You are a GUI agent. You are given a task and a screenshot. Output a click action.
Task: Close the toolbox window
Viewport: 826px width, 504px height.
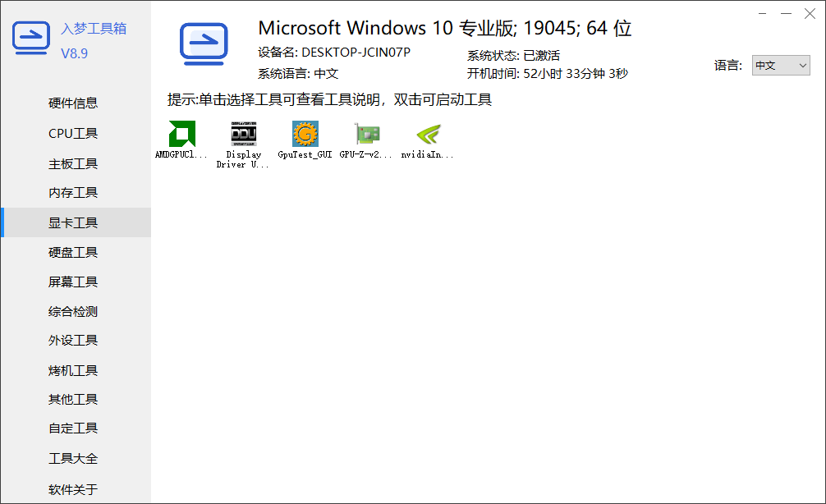tap(810, 14)
